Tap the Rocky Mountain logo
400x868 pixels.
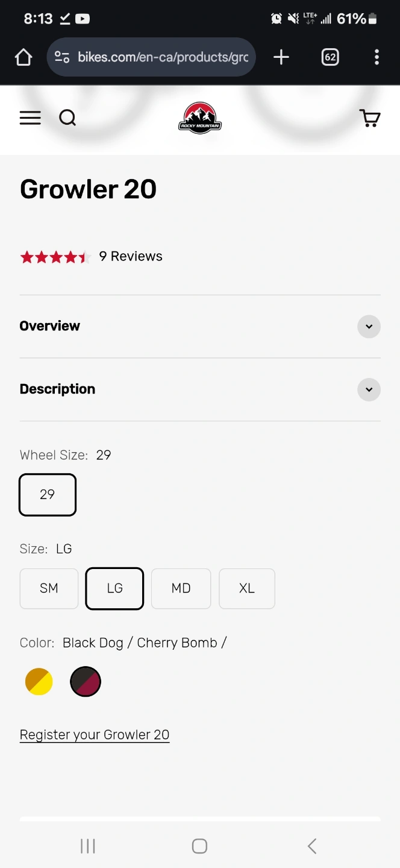(200, 118)
